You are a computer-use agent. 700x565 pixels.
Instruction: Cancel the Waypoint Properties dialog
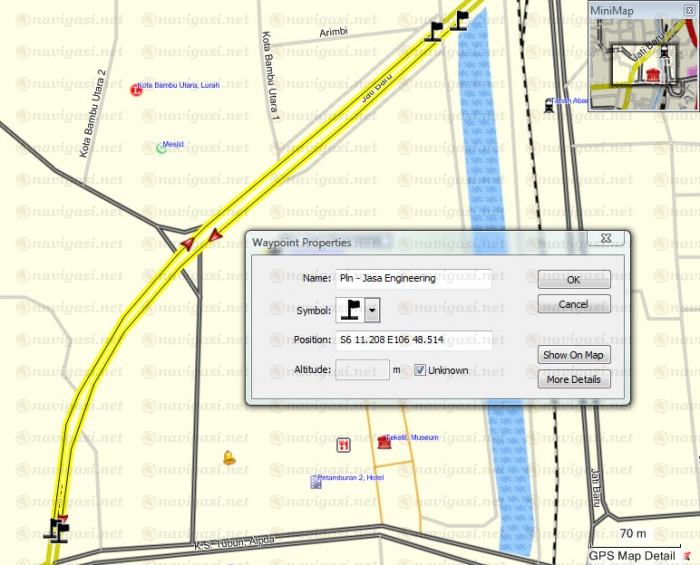click(x=573, y=304)
